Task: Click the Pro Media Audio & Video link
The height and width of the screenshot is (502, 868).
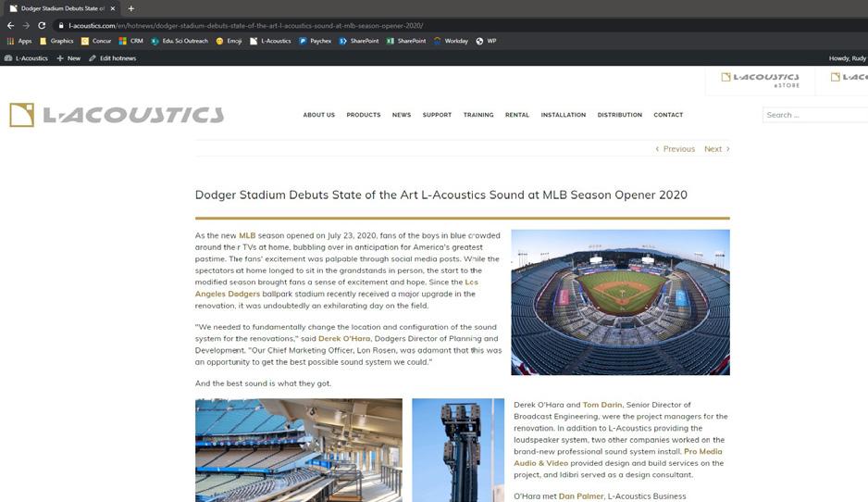Action: pos(540,463)
